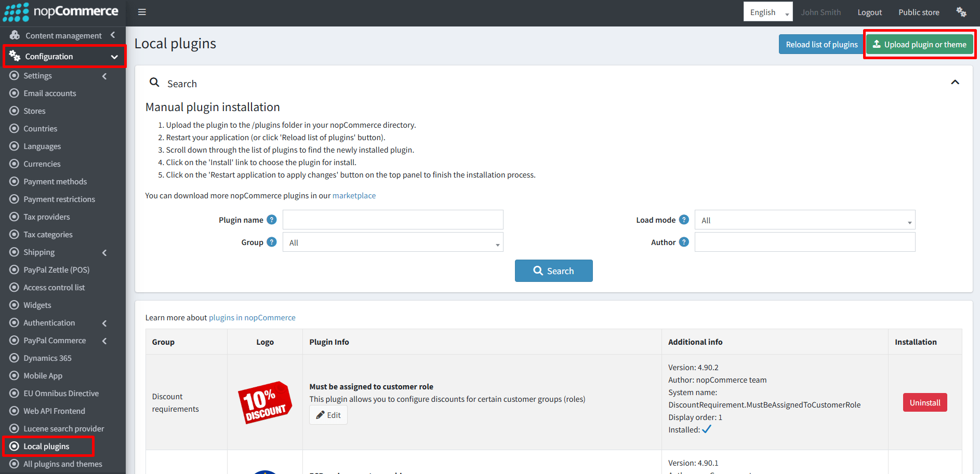
Task: Select Local plugins in sidebar
Action: [x=46, y=446]
